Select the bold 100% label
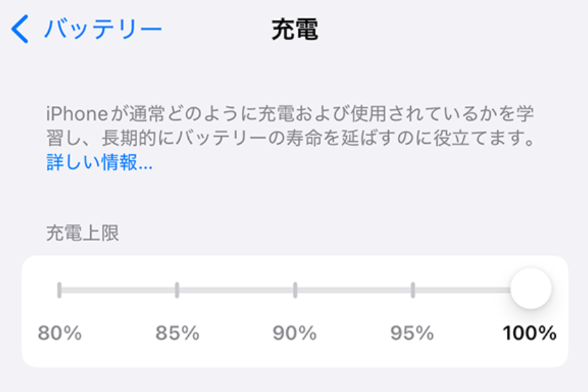Image resolution: width=588 pixels, height=392 pixels. pyautogui.click(x=529, y=333)
